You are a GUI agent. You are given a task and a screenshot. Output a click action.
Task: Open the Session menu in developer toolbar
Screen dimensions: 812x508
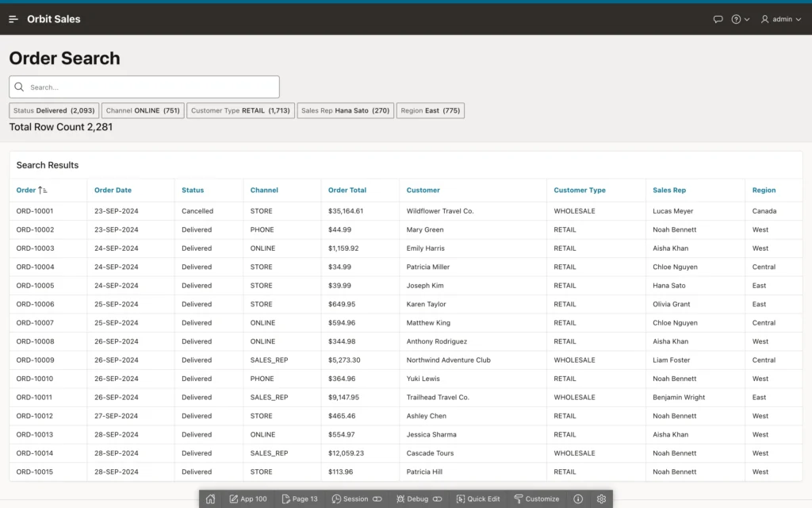coord(357,498)
